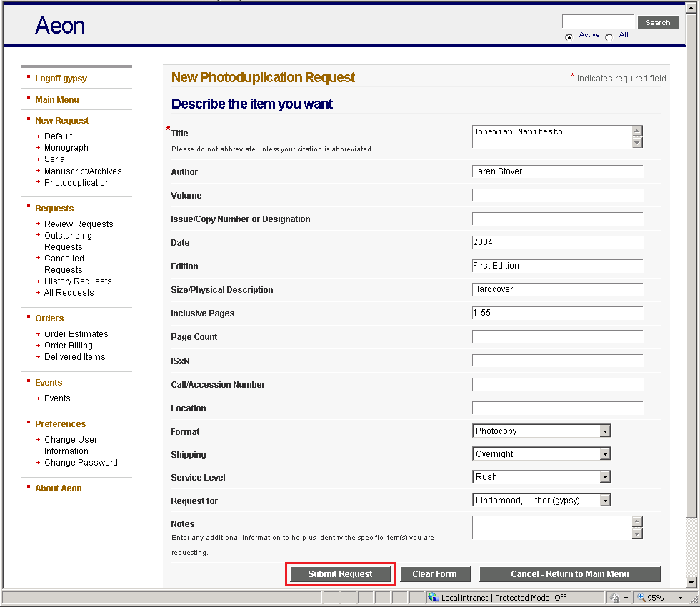Cancel and return to Main Menu
Screen dimensions: 700x607
coord(570,573)
